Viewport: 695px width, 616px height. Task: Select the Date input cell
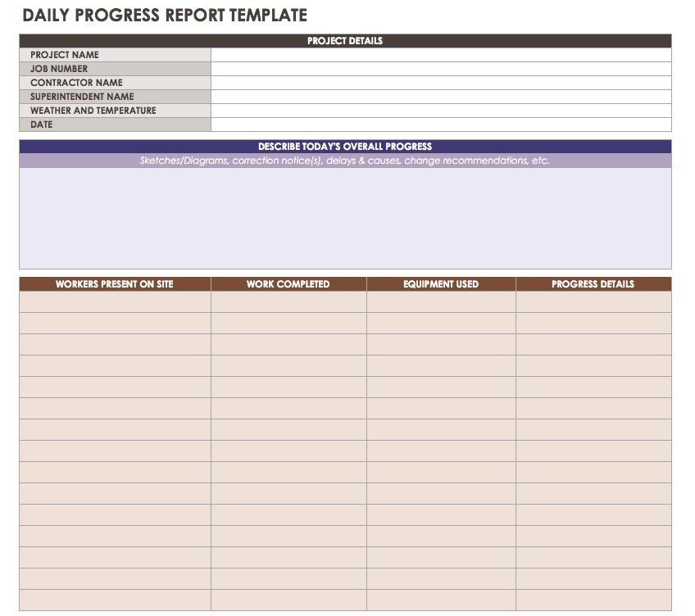(440, 125)
